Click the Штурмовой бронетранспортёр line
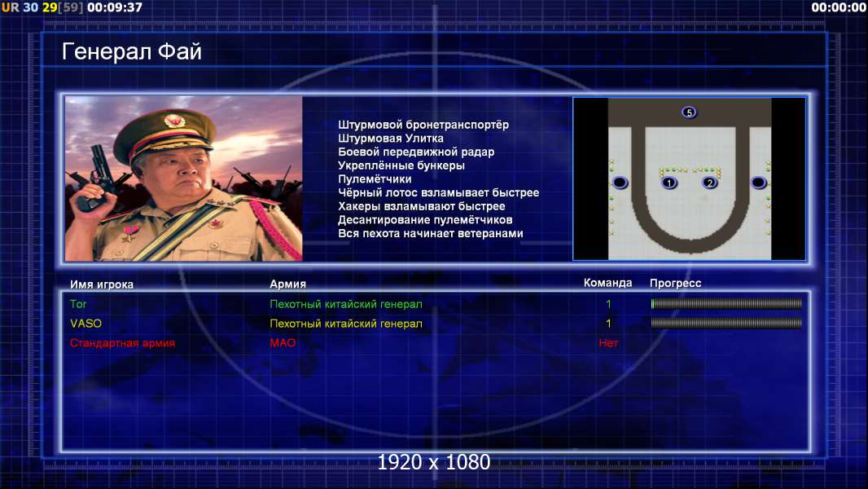Image resolution: width=868 pixels, height=489 pixels. [x=423, y=126]
